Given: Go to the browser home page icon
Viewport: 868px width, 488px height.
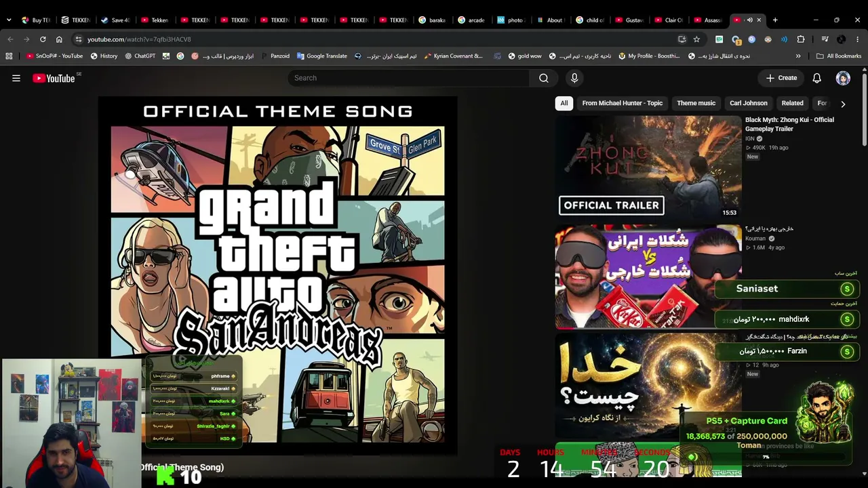Looking at the screenshot, I should [x=59, y=39].
